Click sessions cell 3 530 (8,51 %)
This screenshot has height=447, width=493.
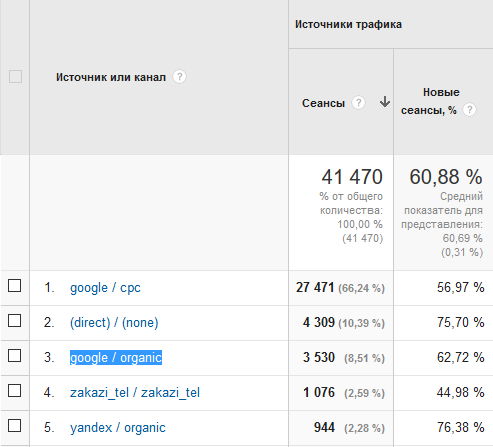[x=344, y=358]
